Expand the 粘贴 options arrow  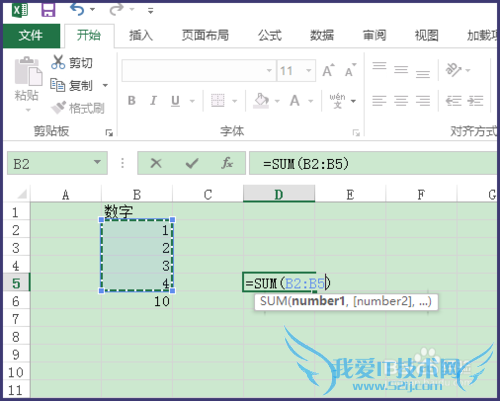click(x=28, y=110)
